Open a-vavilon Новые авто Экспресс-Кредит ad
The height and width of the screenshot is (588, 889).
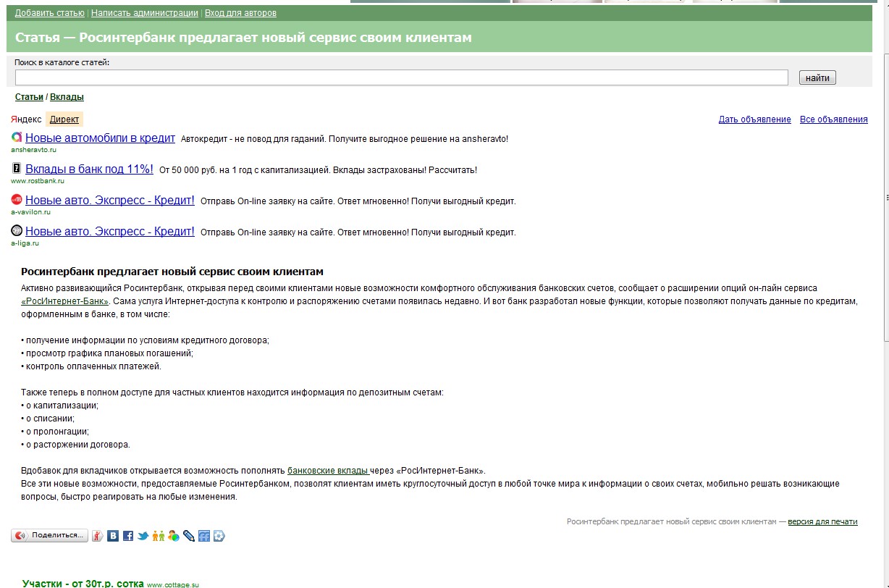pyautogui.click(x=110, y=201)
